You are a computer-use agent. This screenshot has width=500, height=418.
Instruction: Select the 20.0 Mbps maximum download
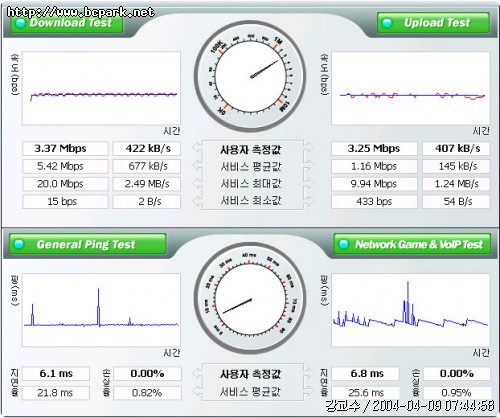pyautogui.click(x=65, y=184)
